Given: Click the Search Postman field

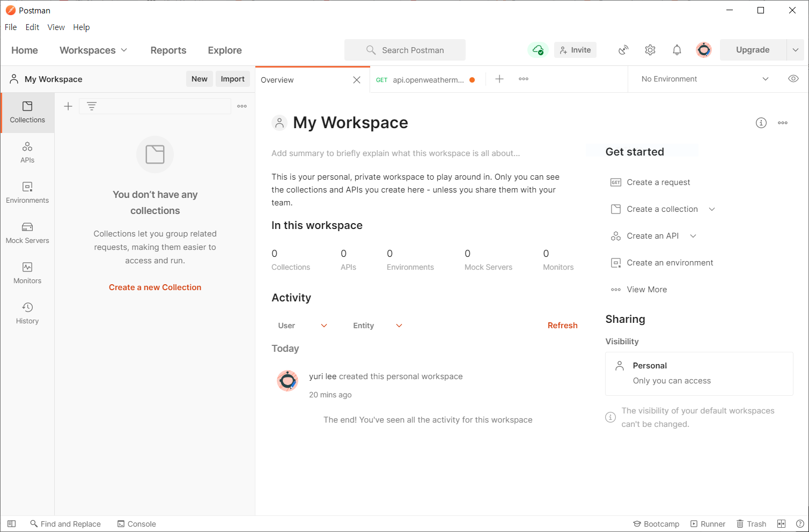Looking at the screenshot, I should tap(405, 50).
